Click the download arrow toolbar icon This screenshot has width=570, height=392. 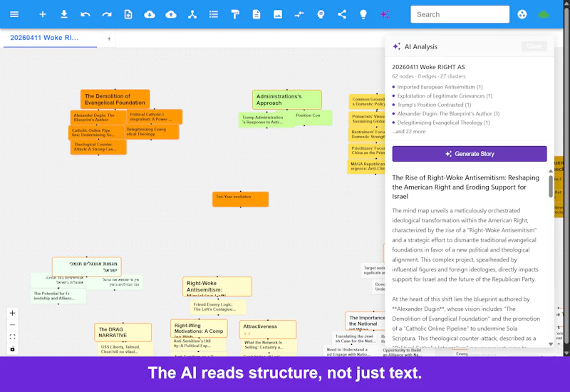[x=64, y=14]
